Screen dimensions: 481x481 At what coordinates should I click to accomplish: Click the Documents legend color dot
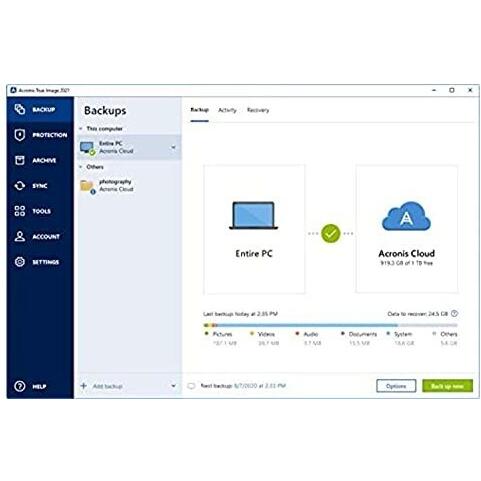(343, 333)
